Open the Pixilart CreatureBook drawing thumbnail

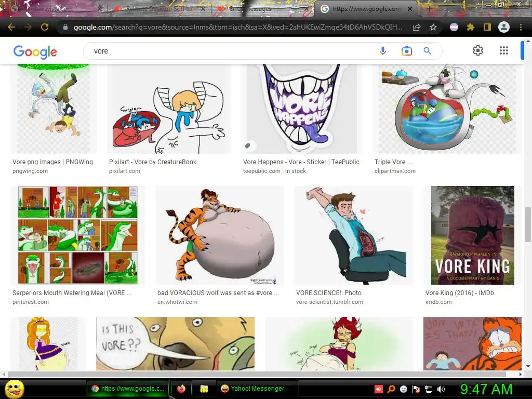point(169,109)
